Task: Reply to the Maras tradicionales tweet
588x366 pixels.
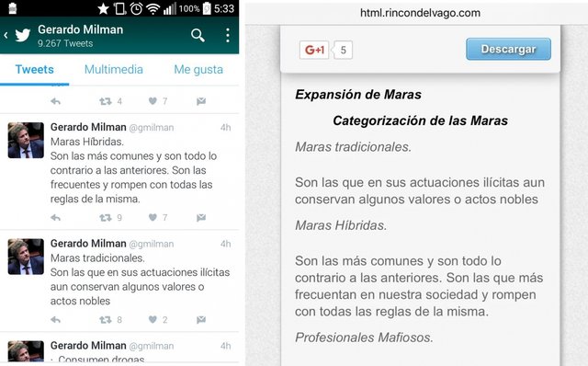Action: tap(55, 320)
